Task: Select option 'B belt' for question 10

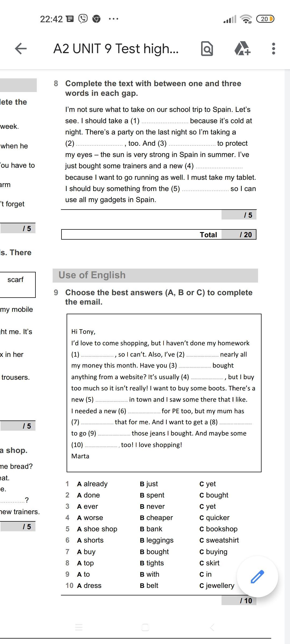Action: 149,586
